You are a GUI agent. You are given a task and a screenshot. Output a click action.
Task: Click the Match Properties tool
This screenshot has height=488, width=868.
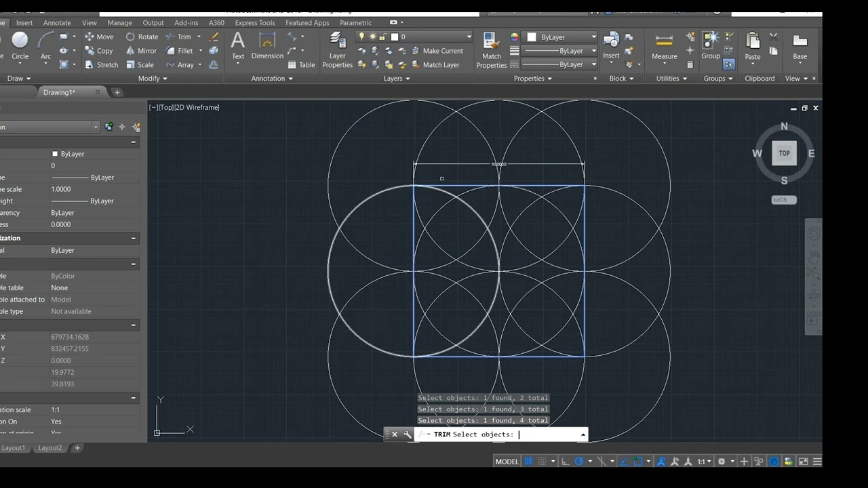click(492, 50)
